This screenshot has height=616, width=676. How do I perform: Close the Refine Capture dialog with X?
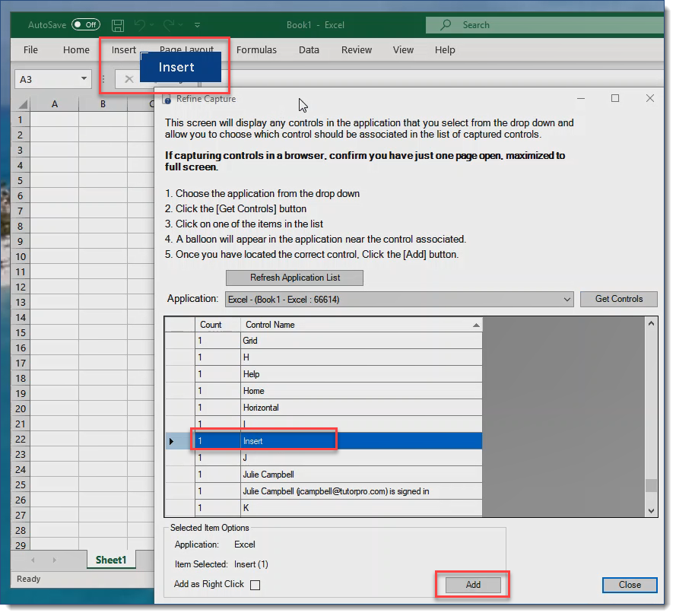click(650, 98)
